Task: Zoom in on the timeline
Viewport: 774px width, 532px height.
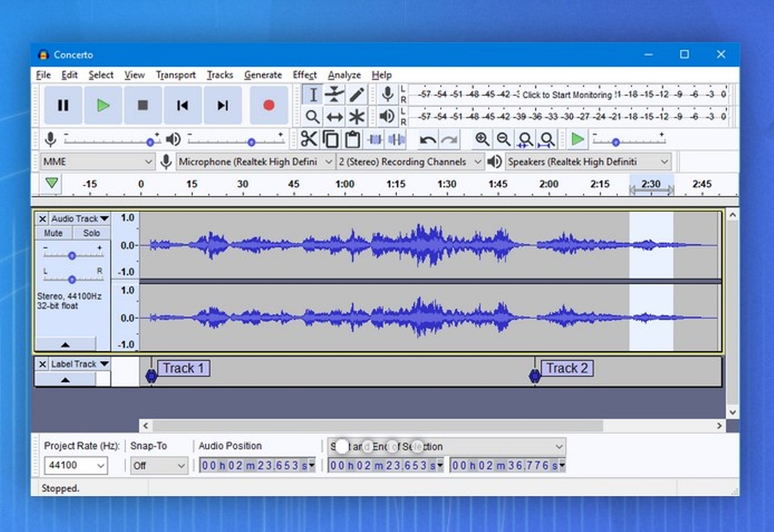Action: coord(482,140)
